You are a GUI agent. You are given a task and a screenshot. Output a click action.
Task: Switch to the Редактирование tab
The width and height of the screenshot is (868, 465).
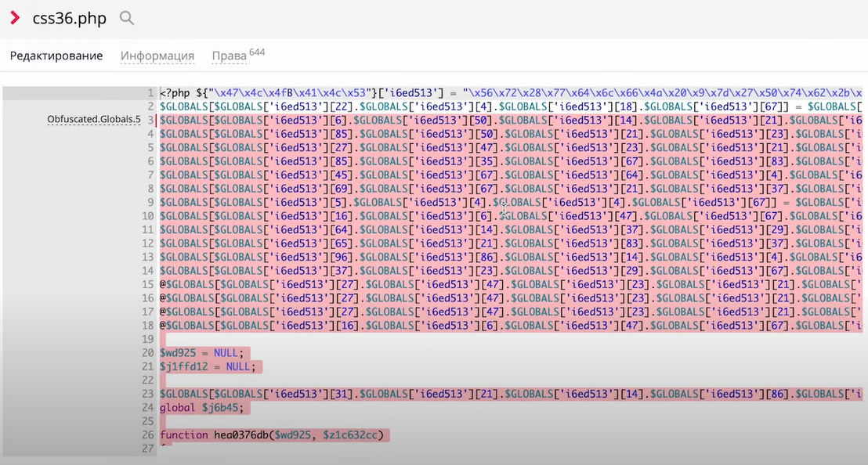[x=56, y=56]
